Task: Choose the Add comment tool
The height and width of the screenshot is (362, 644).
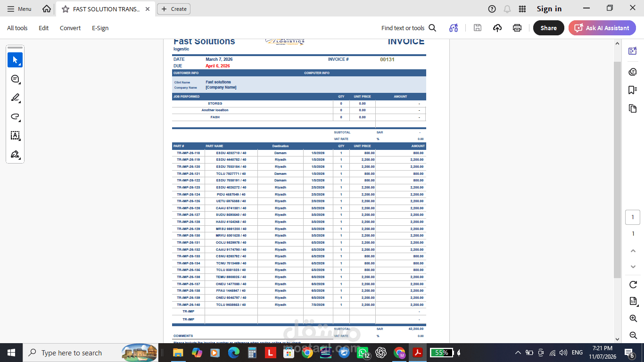Action: point(15,79)
